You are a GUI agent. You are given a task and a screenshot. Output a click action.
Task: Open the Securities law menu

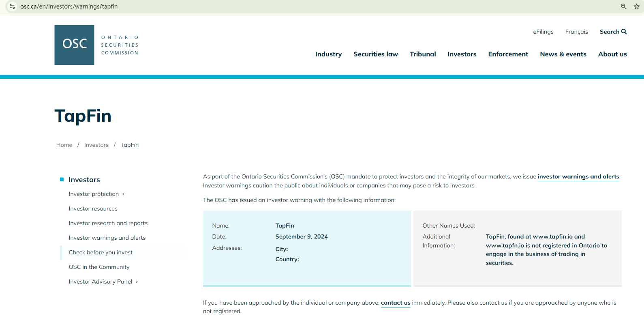point(376,54)
